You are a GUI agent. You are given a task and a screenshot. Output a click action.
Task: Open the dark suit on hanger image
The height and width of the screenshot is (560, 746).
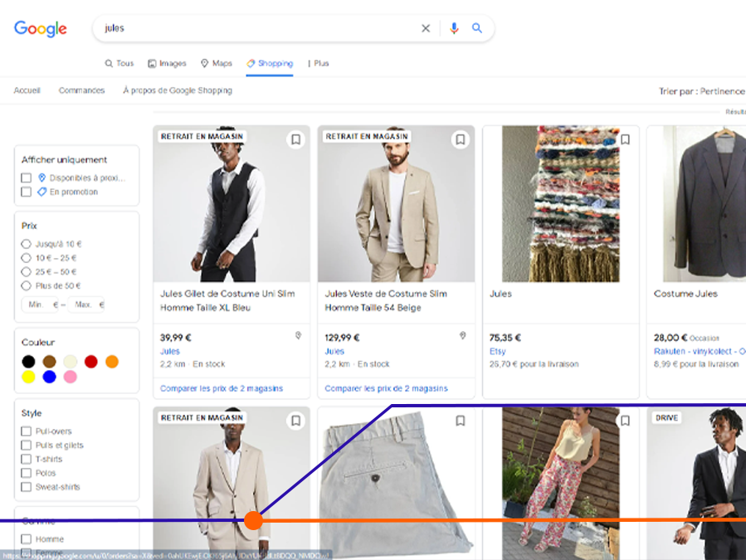705,203
